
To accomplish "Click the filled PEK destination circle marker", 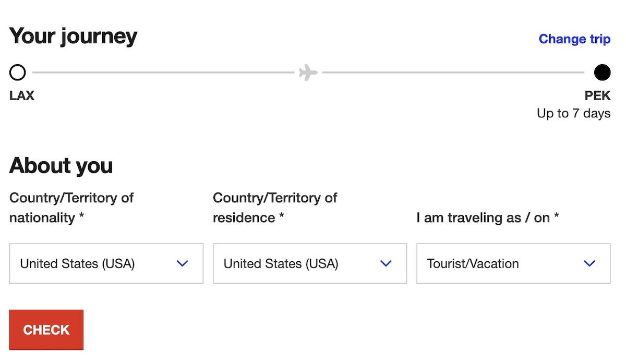I will [x=602, y=72].
